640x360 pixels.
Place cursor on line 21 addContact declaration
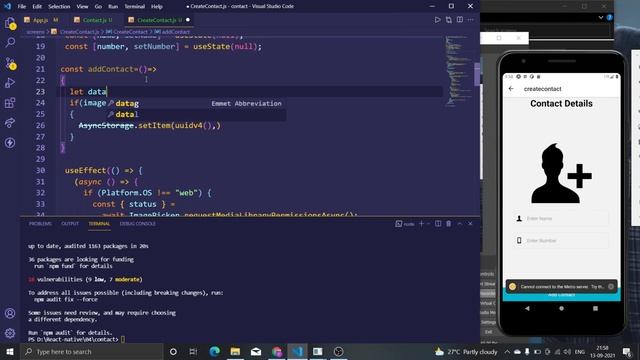[x=108, y=69]
